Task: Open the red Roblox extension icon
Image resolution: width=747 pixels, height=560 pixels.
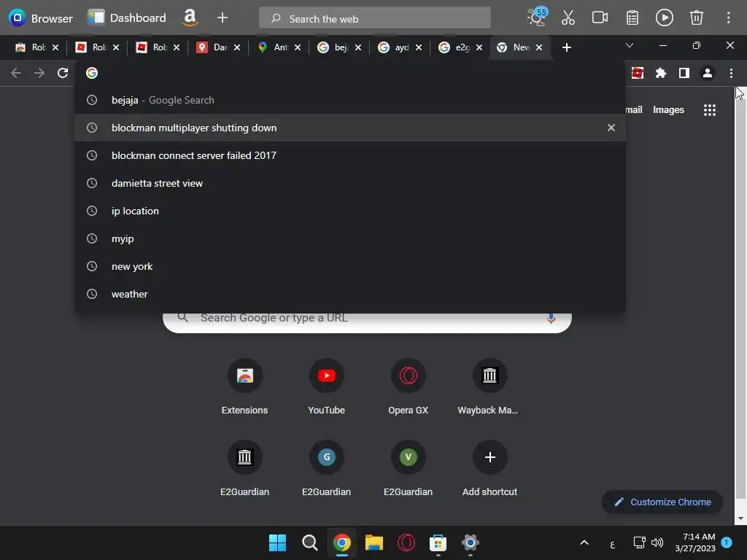Action: 638,73
